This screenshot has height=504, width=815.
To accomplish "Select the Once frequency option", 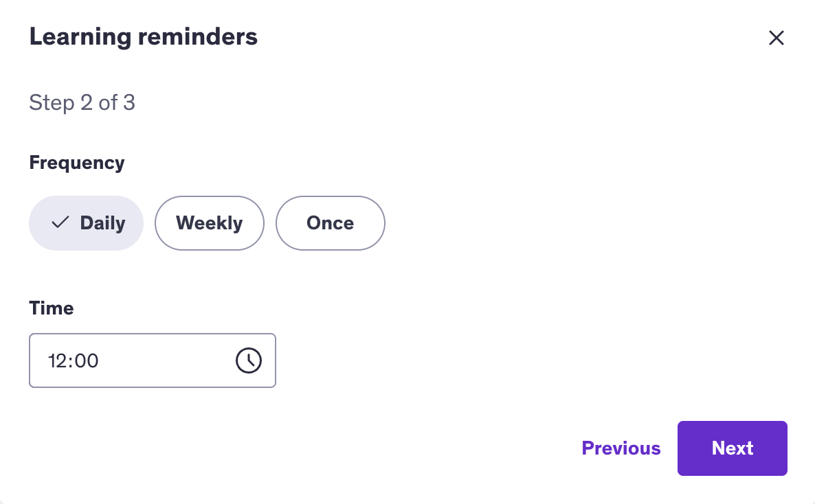I will 330,222.
